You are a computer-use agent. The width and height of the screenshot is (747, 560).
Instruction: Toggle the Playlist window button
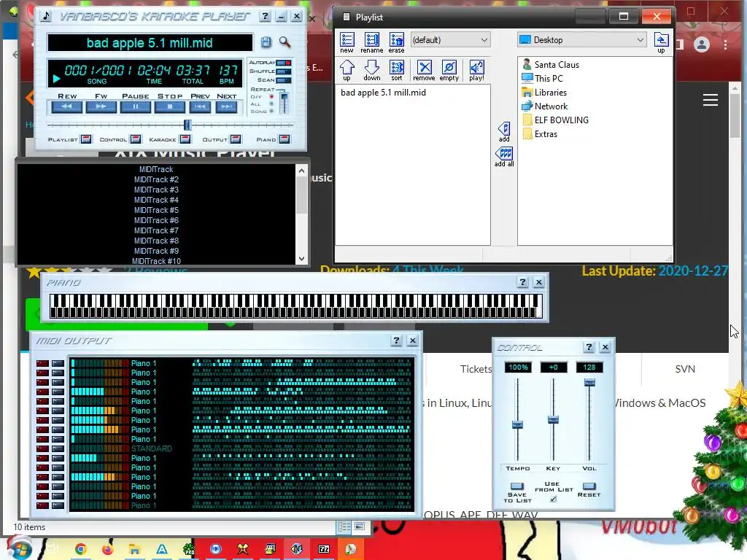86,139
